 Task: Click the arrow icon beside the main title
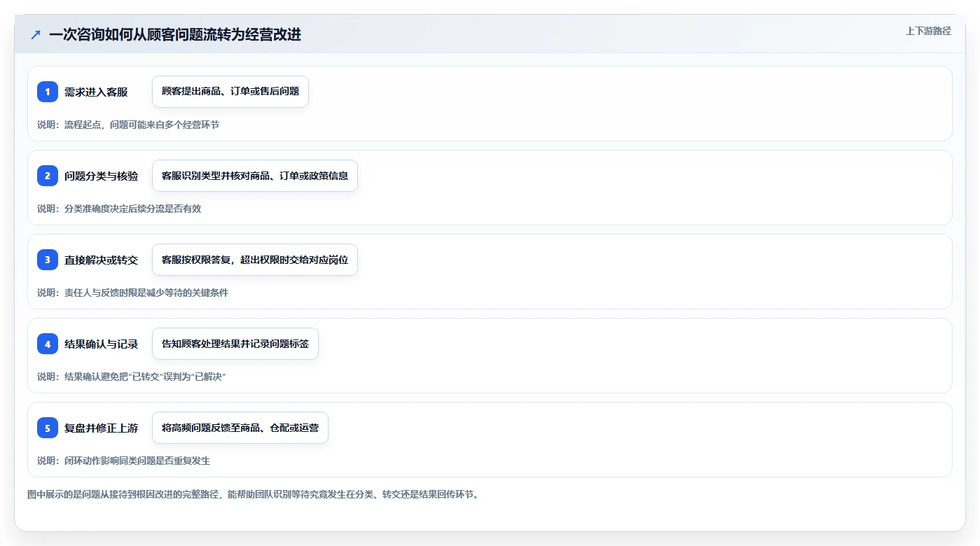pos(36,34)
